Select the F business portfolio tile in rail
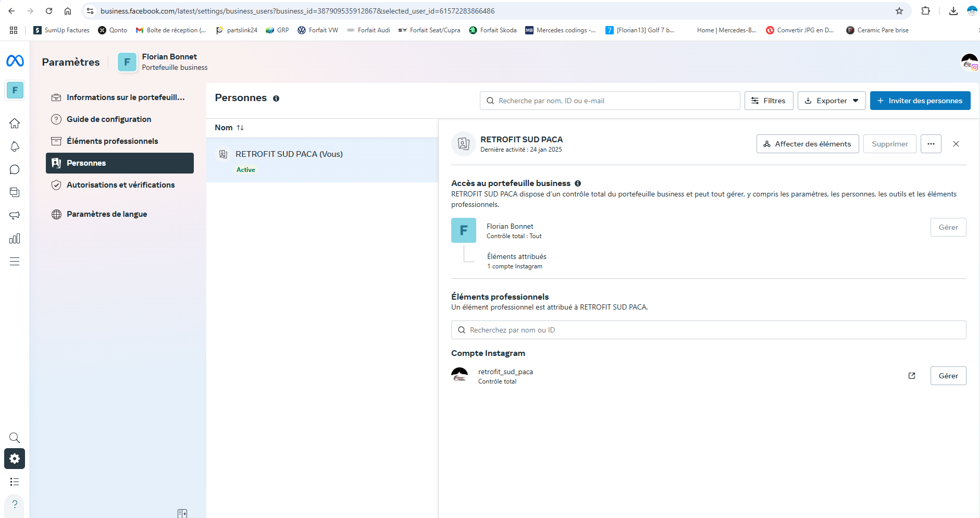 15,90
